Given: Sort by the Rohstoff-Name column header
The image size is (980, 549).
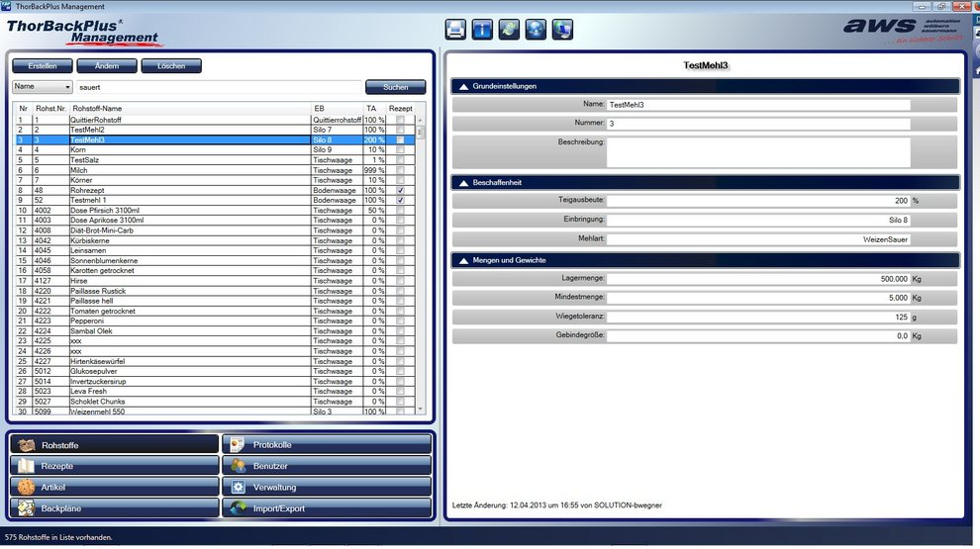Looking at the screenshot, I should (190, 109).
